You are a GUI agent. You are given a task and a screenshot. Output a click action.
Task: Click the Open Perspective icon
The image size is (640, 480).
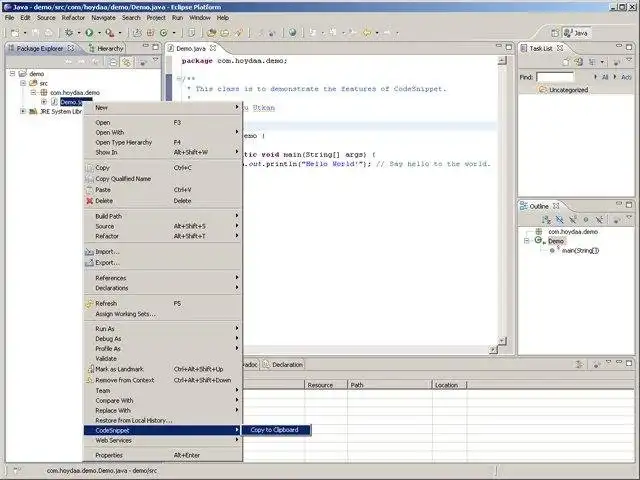point(555,33)
